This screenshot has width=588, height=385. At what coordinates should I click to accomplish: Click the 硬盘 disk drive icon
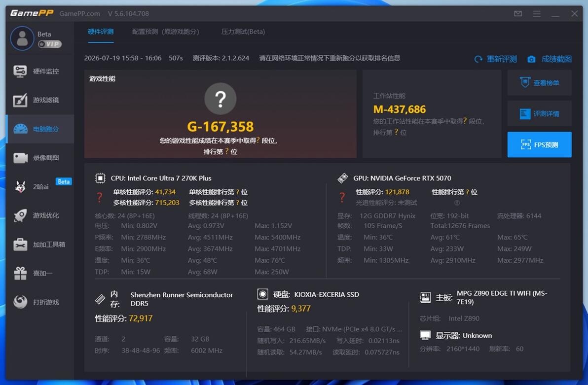262,294
